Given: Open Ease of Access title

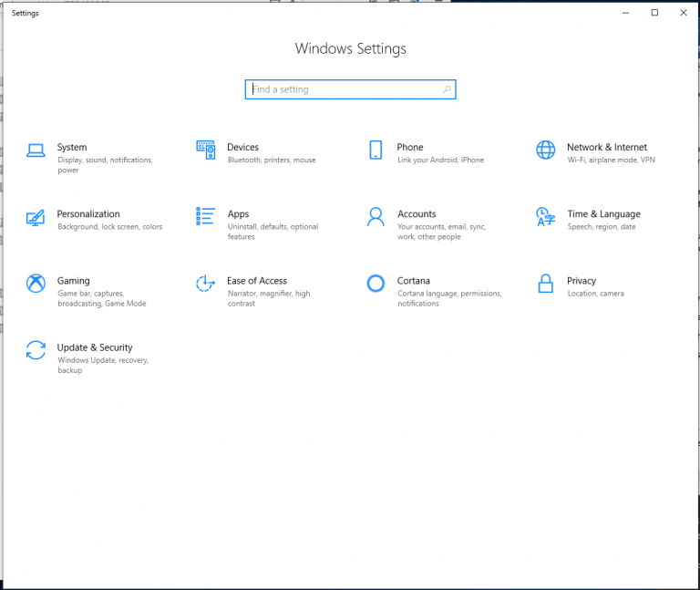Looking at the screenshot, I should tap(257, 281).
